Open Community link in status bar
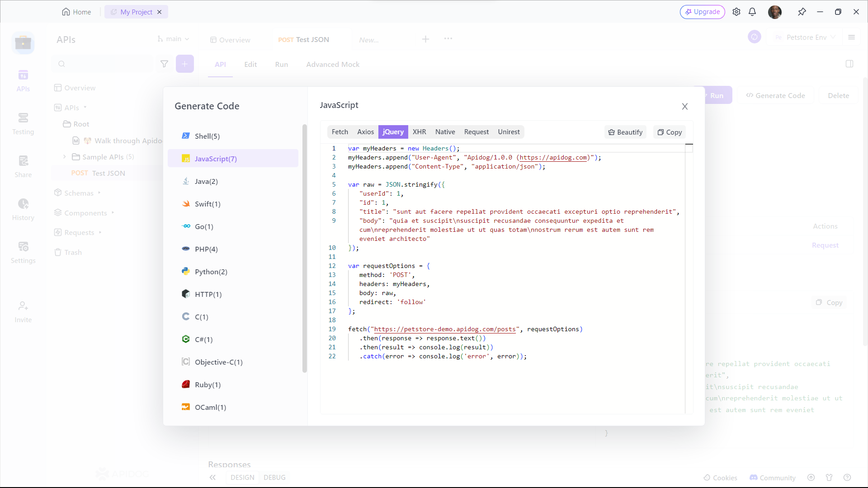 (x=773, y=478)
